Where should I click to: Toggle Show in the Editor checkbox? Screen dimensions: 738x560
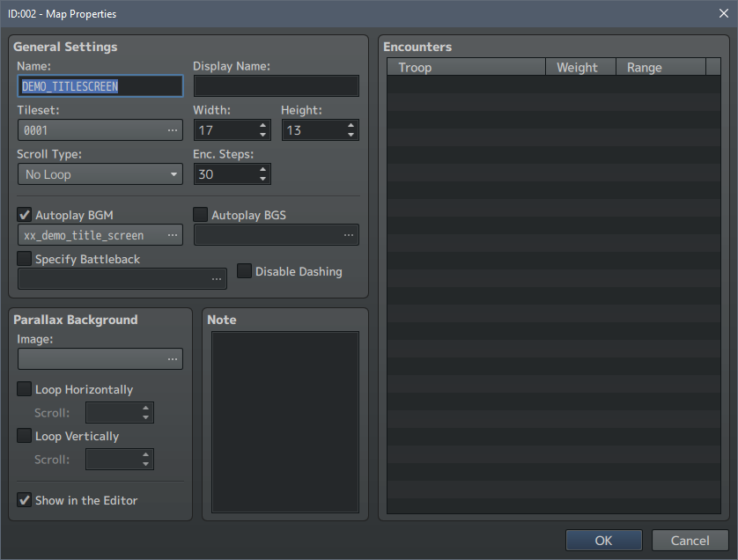point(25,500)
